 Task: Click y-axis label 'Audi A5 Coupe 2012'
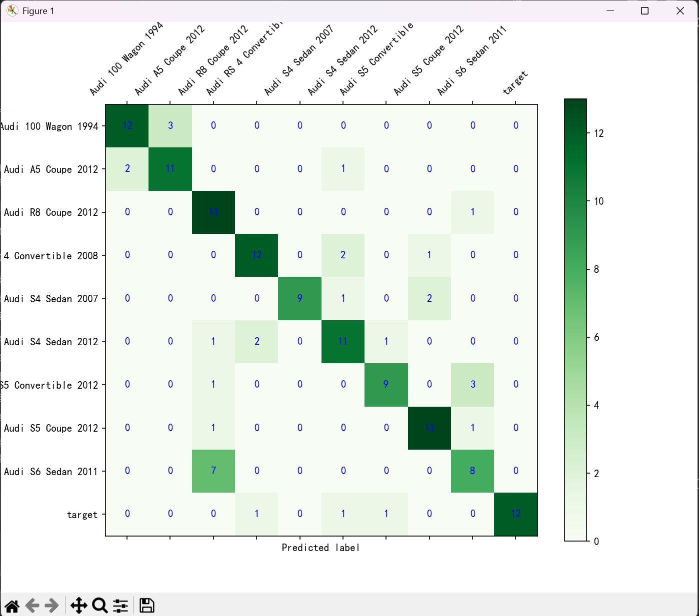coord(51,169)
